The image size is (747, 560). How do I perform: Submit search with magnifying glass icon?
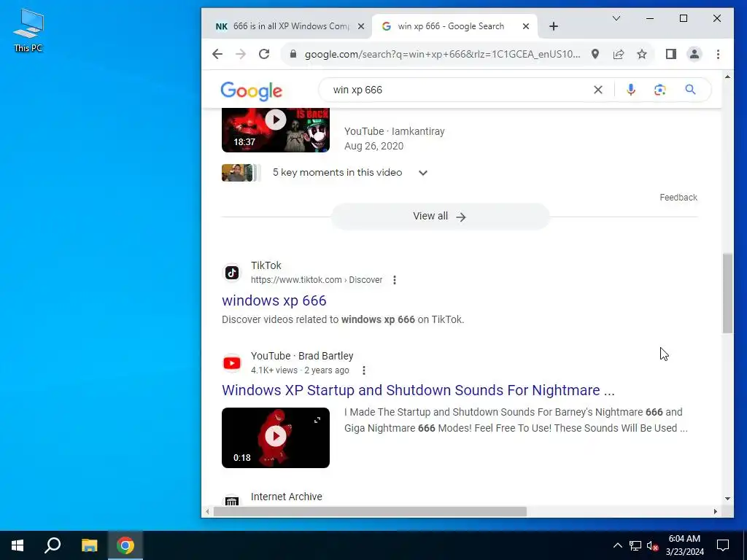click(x=690, y=90)
